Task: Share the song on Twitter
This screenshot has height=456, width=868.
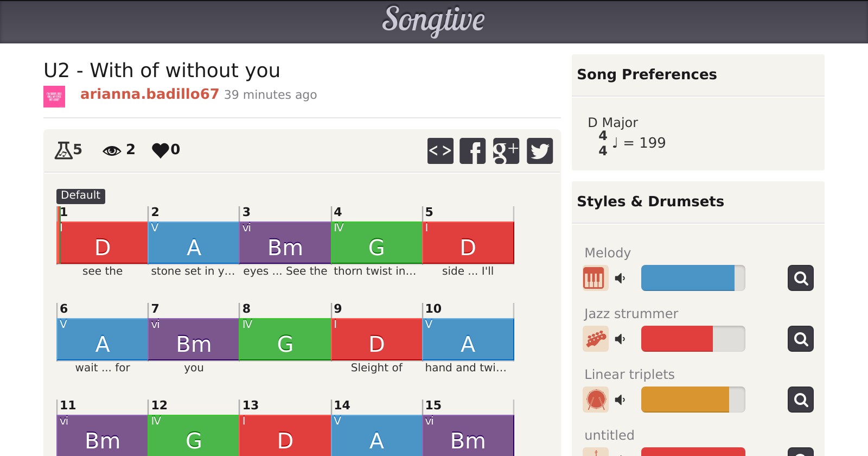Action: click(540, 151)
